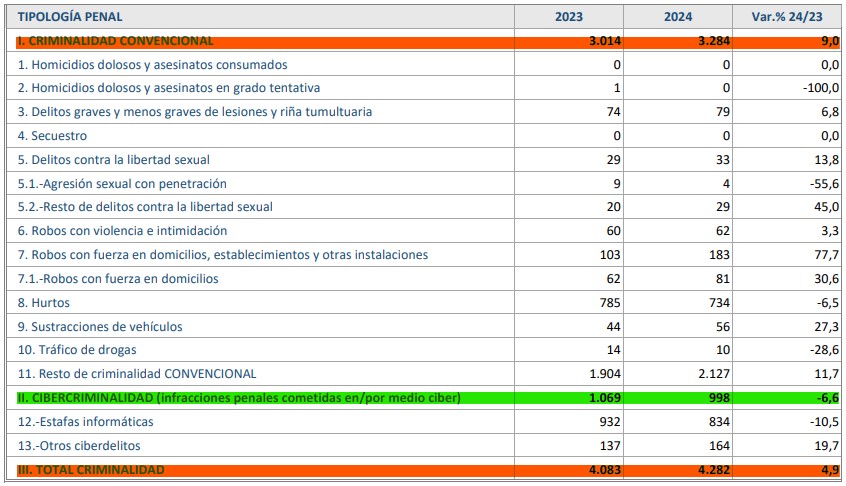Select the '8. Hurtos' row label
Screen dimensions: 846x486
44,303
